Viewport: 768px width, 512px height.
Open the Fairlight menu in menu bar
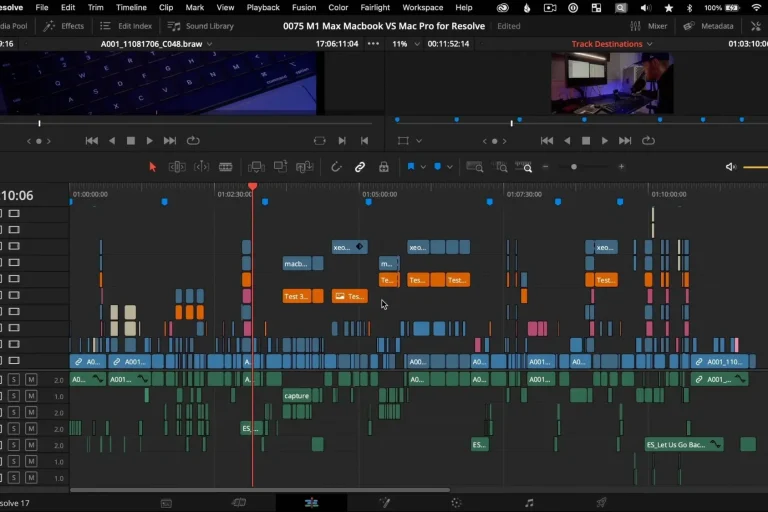coord(375,7)
